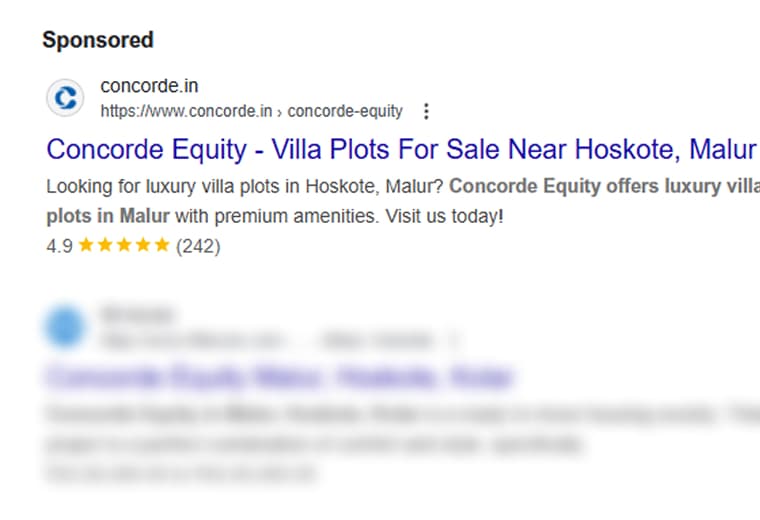Image resolution: width=760 pixels, height=520 pixels.
Task: Open the three-dot menu beside concorde-equity URL
Action: point(426,111)
